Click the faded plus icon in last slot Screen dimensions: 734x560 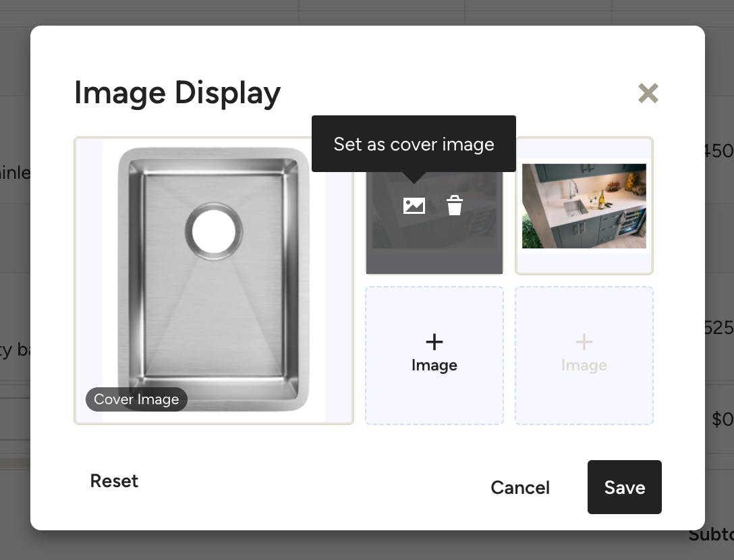click(584, 342)
